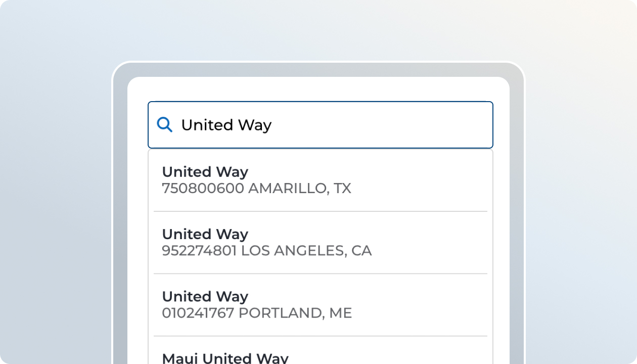
Task: Click the bold title of the Los Angeles result
Action: [204, 234]
